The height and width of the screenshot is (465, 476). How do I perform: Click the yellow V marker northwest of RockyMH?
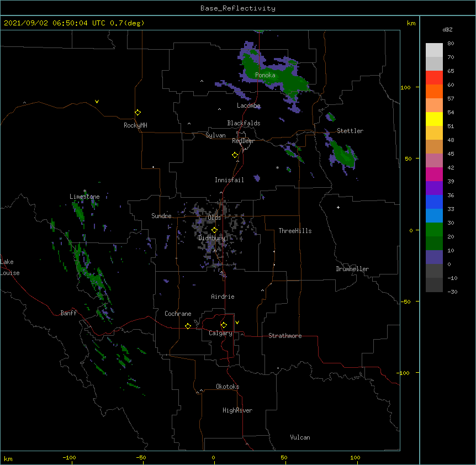pyautogui.click(x=97, y=102)
